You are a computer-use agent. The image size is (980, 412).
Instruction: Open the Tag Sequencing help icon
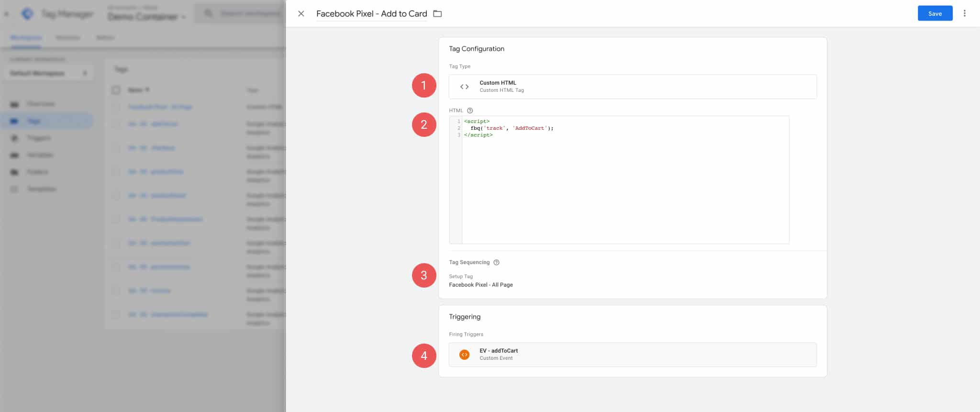[496, 262]
